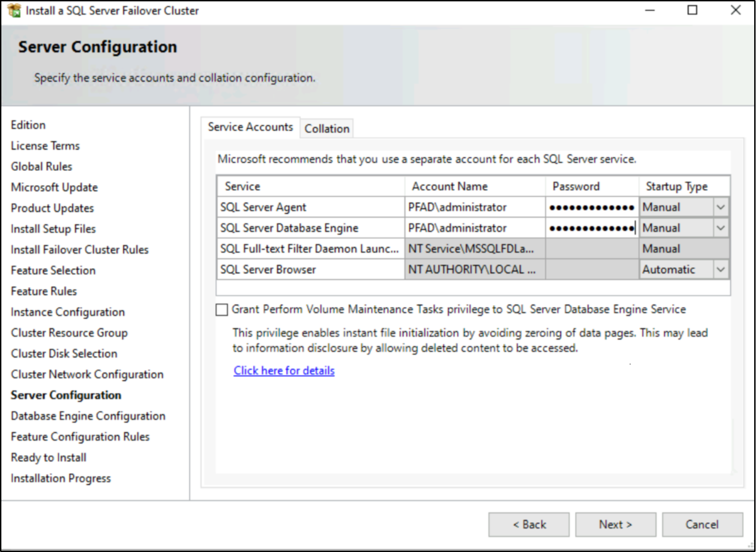Select the SQL Server Database Engine service cell

coord(311,228)
